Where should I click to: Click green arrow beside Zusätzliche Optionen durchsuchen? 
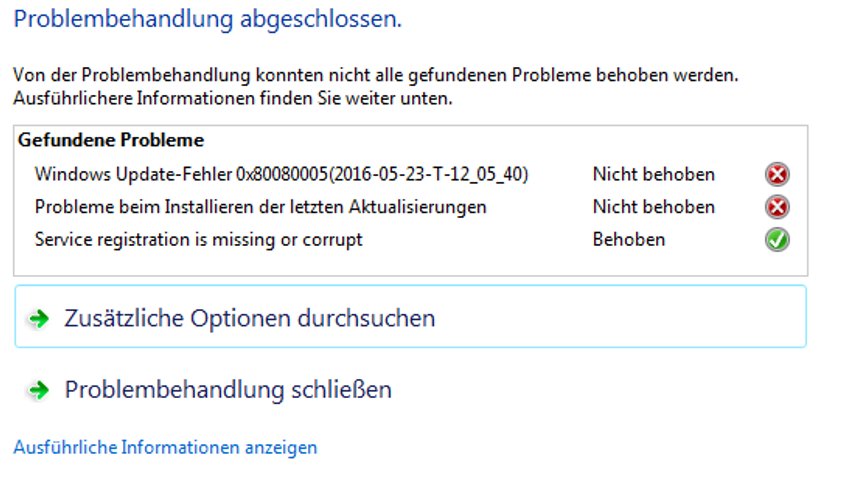click(x=39, y=318)
